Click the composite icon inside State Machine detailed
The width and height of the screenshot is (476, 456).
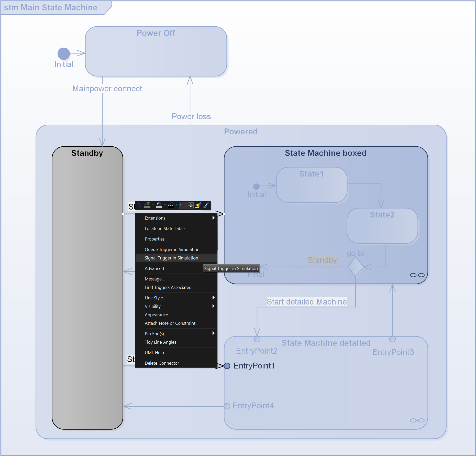coord(417,420)
